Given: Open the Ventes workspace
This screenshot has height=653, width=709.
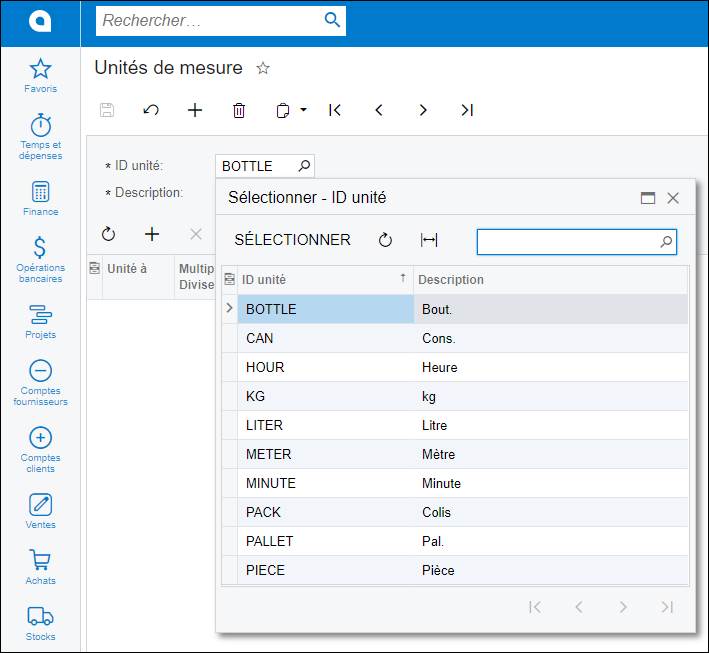Looking at the screenshot, I should (40, 511).
